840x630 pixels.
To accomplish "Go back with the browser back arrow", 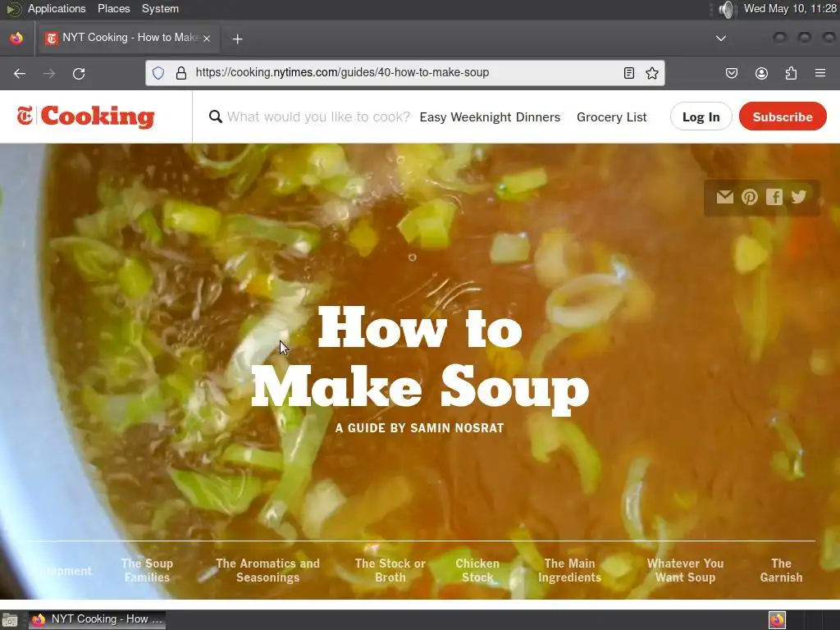I will tap(20, 73).
